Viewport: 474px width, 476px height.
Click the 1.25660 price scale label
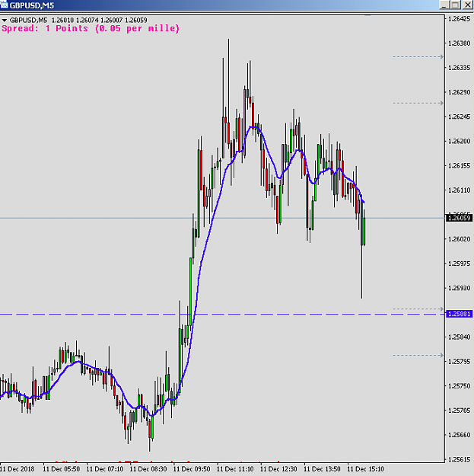(x=459, y=435)
